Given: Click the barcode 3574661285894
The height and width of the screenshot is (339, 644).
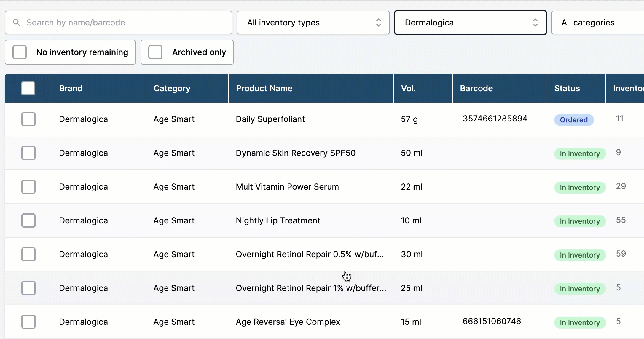Looking at the screenshot, I should click(495, 119).
